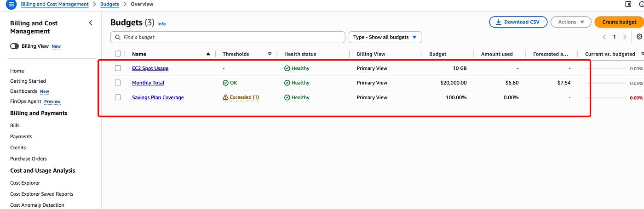
Task: Check the Savings Plan Coverage row checkbox
Action: (118, 97)
